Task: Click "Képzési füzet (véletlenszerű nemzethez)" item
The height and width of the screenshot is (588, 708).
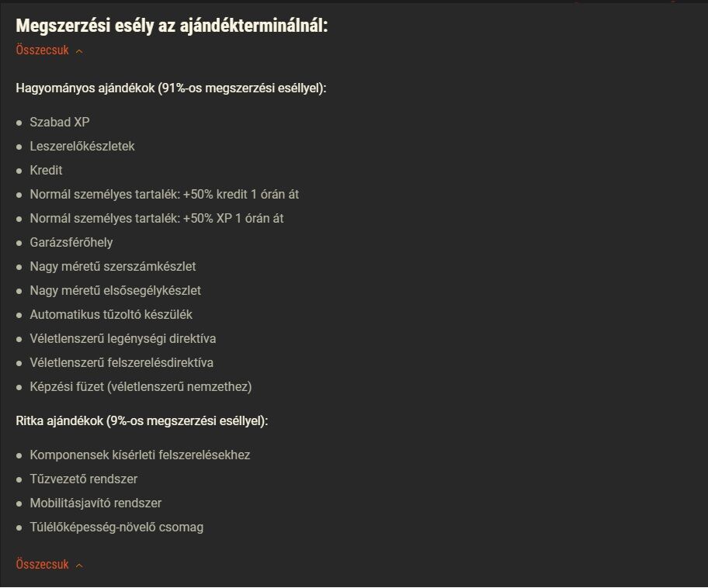Action: pos(141,386)
